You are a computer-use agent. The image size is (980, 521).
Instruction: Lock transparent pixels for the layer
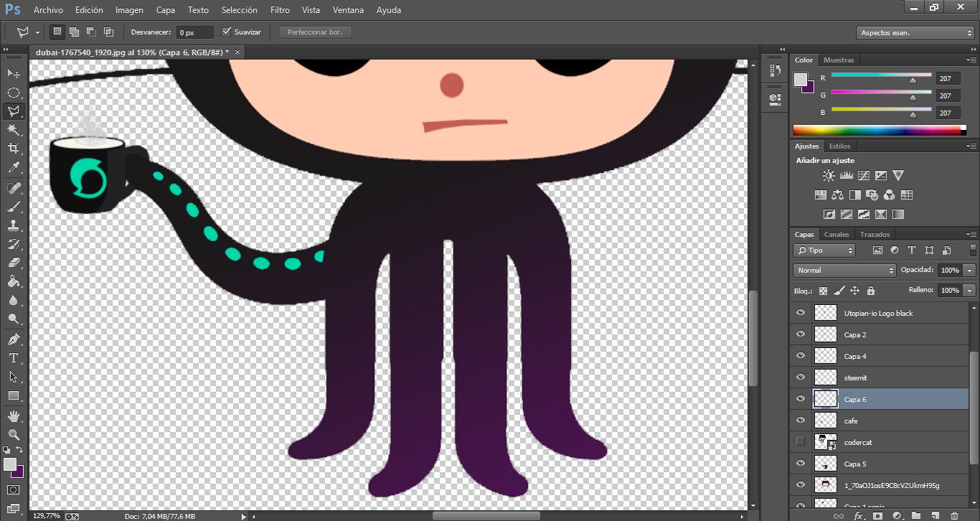(x=823, y=291)
